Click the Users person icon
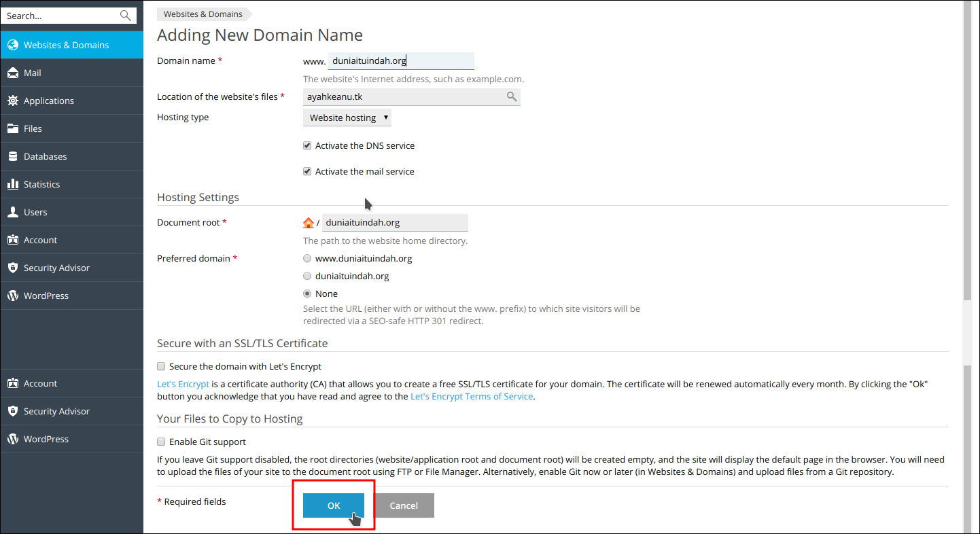The height and width of the screenshot is (534, 980). (x=12, y=212)
